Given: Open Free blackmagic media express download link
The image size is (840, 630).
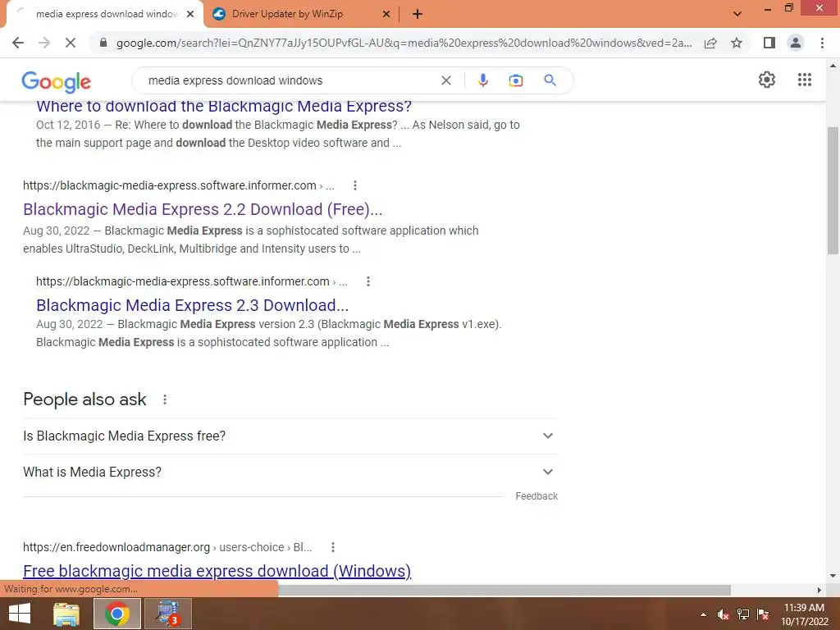Looking at the screenshot, I should [217, 571].
